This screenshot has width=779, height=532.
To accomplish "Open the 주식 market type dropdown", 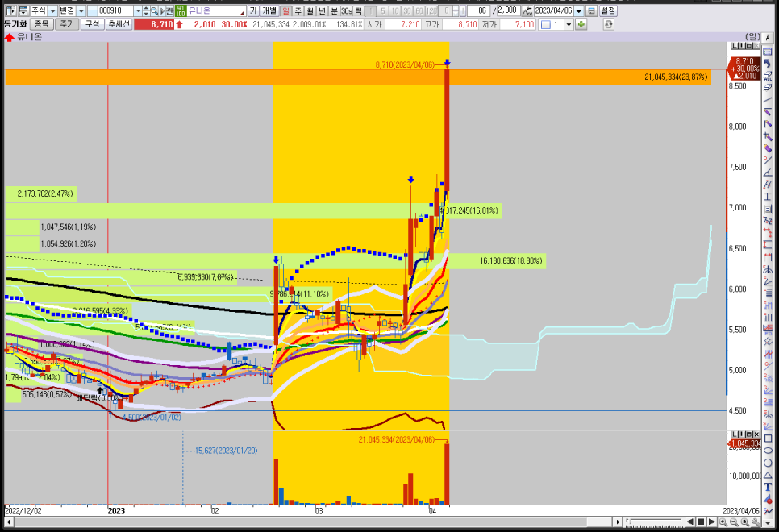I will [x=52, y=10].
